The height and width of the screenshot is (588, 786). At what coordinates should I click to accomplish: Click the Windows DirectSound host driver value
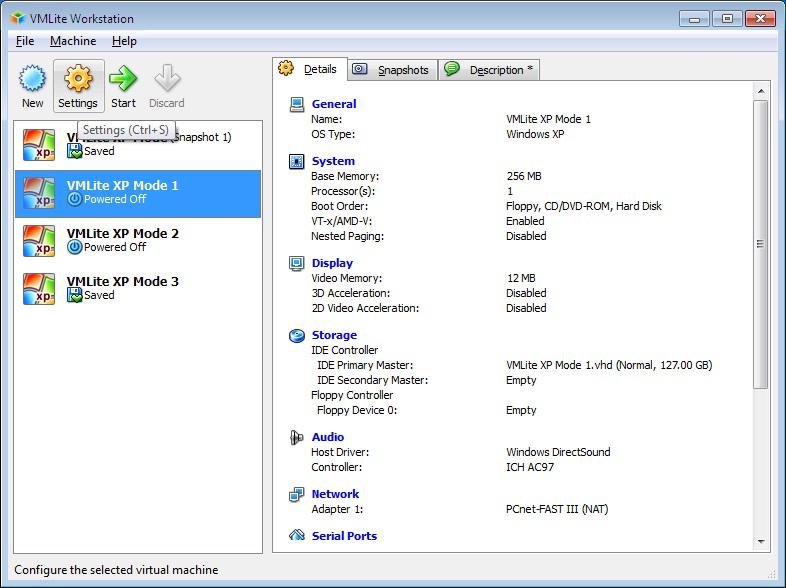[x=558, y=452]
